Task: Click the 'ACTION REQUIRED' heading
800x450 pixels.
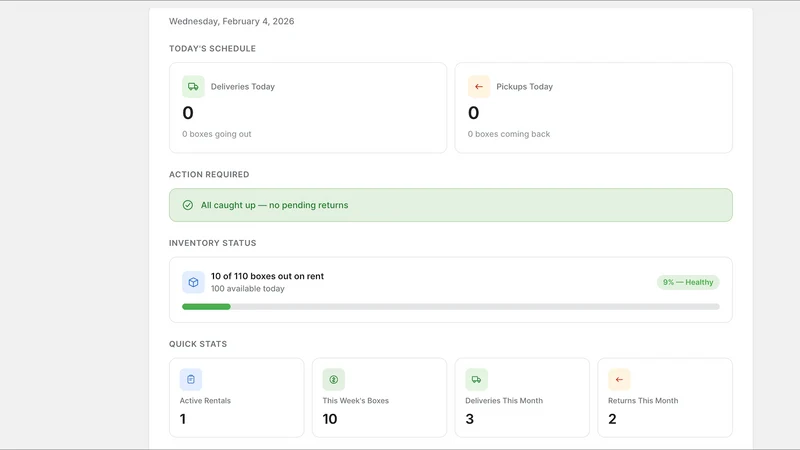Action: point(209,174)
